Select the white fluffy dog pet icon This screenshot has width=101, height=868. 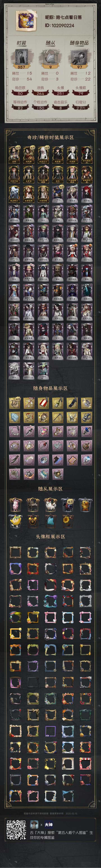(51, 504)
